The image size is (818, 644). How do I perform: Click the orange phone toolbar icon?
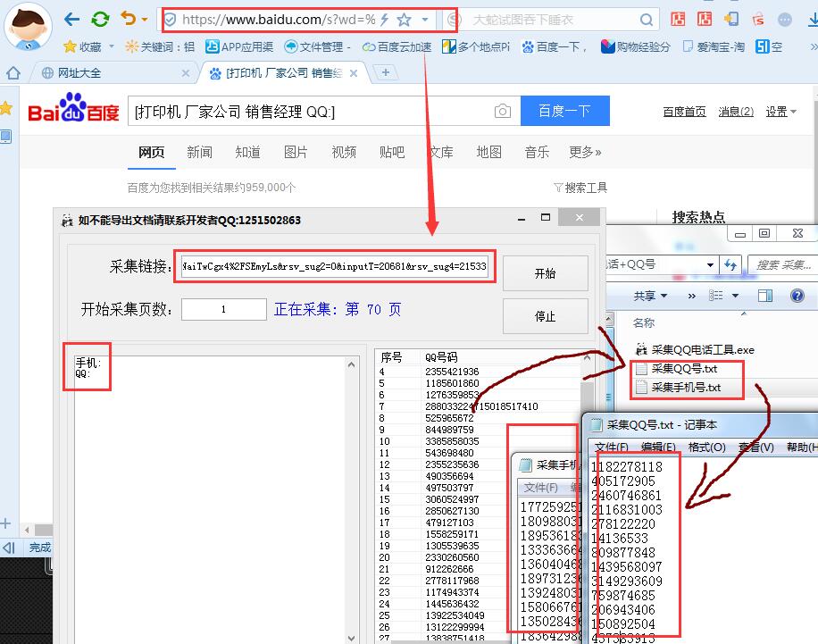[731, 20]
